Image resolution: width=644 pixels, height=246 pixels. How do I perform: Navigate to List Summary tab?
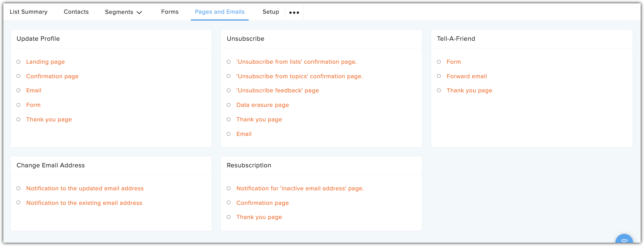[28, 12]
